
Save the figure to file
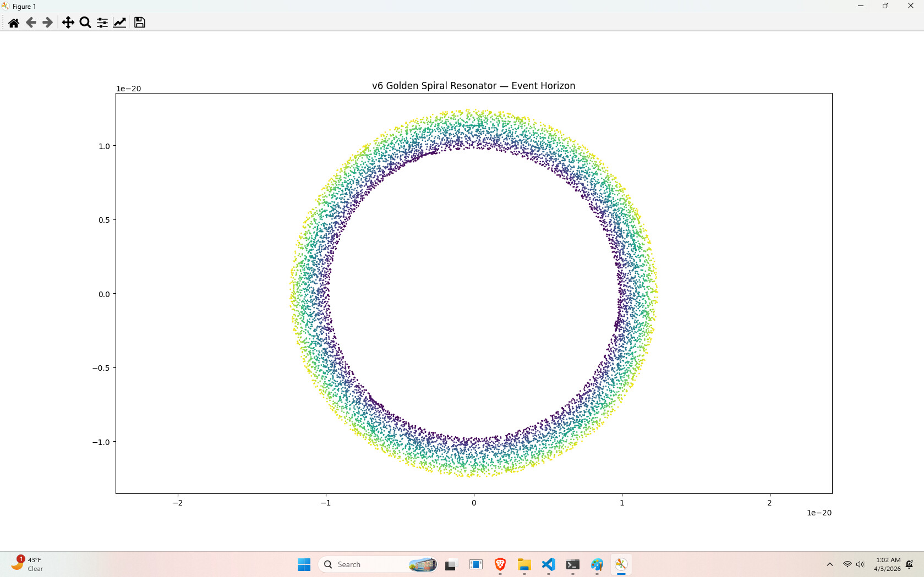[140, 23]
